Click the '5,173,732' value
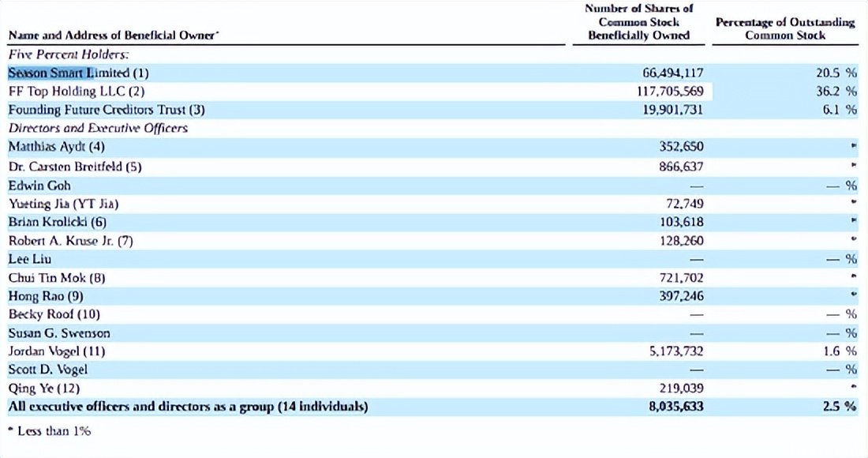Image resolution: width=868 pixels, height=458 pixels. point(676,351)
